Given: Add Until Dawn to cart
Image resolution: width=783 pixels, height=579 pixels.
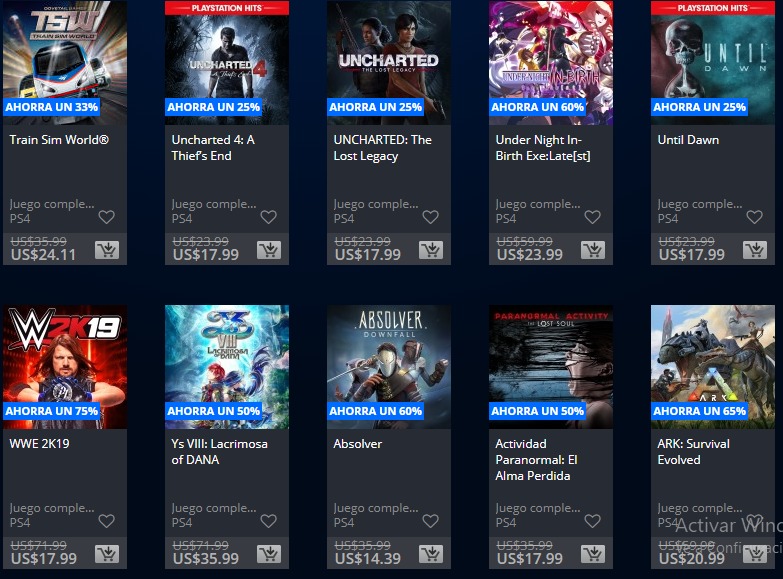Looking at the screenshot, I should pyautogui.click(x=755, y=250).
